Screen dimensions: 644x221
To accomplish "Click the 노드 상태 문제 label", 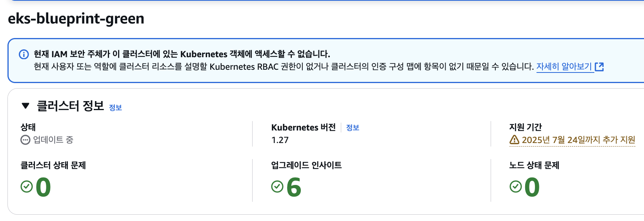I will click(534, 165).
